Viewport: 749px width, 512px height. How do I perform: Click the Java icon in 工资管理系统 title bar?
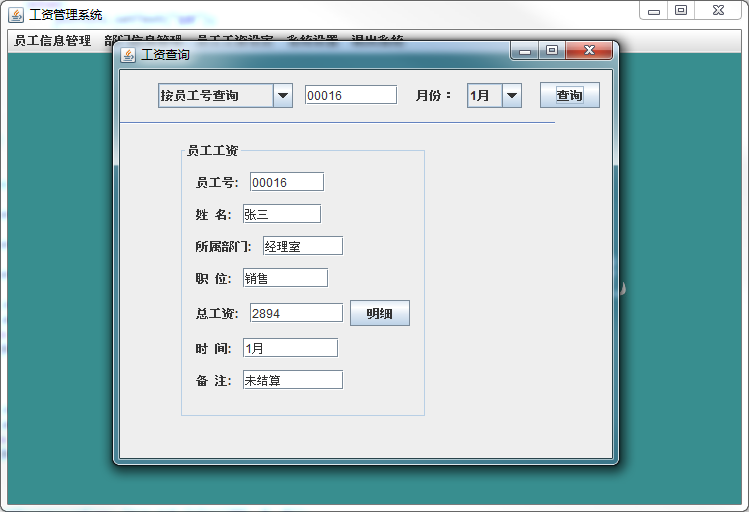coord(16,15)
